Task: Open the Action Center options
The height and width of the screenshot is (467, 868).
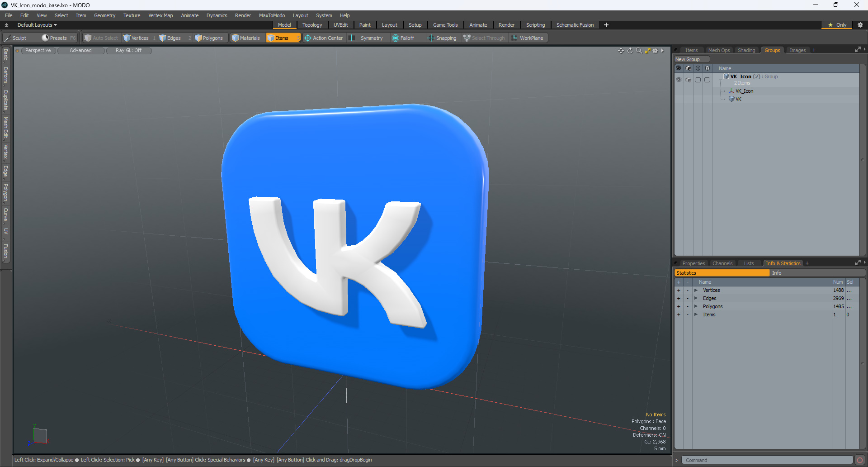Action: coord(324,38)
